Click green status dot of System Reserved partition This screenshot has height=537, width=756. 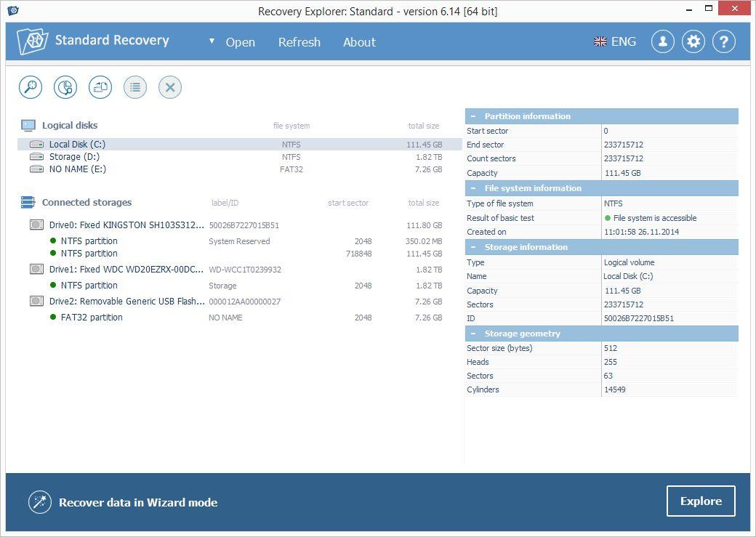(53, 241)
